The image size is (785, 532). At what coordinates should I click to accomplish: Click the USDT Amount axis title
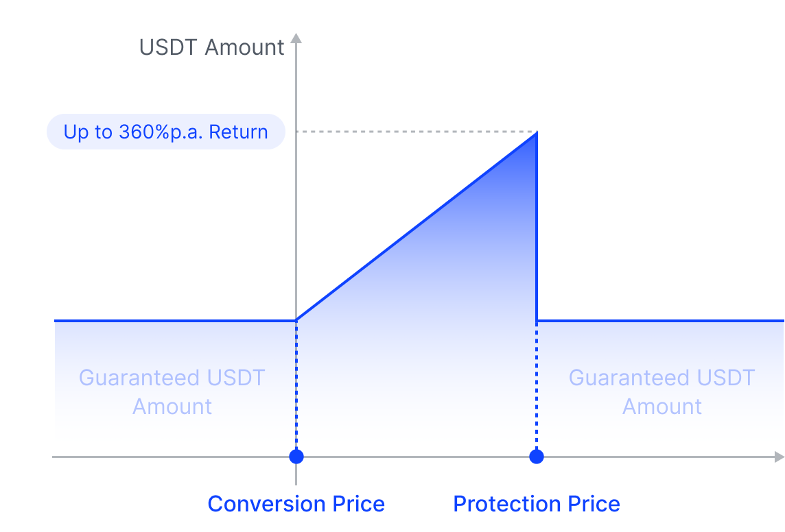tap(212, 47)
